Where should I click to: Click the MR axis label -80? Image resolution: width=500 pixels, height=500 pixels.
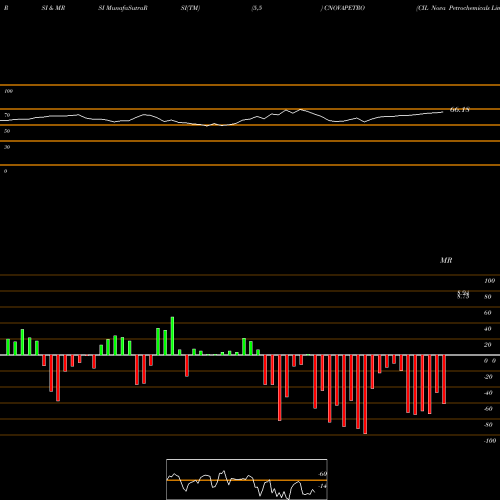tap(488, 425)
